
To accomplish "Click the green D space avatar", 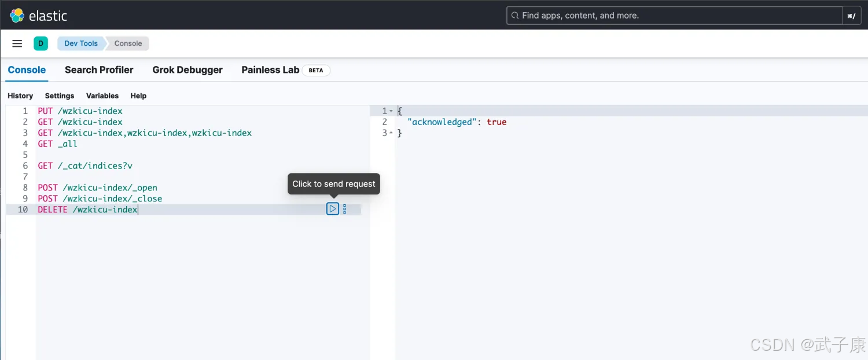I will pyautogui.click(x=41, y=43).
